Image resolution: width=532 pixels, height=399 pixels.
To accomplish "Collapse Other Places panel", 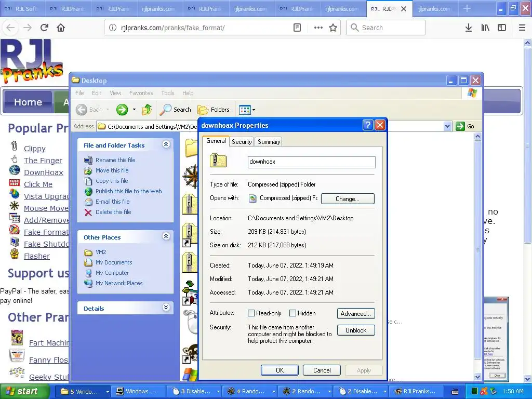I will (x=166, y=236).
